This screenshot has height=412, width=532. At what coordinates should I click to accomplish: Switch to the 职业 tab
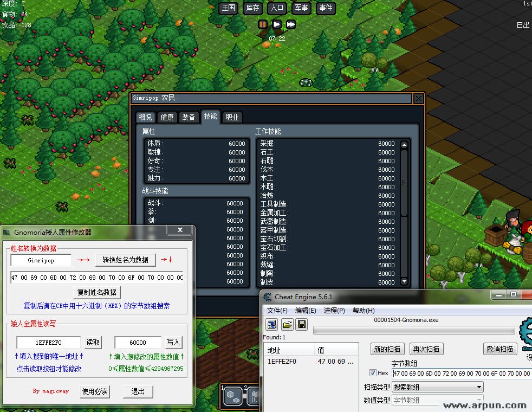[x=232, y=117]
